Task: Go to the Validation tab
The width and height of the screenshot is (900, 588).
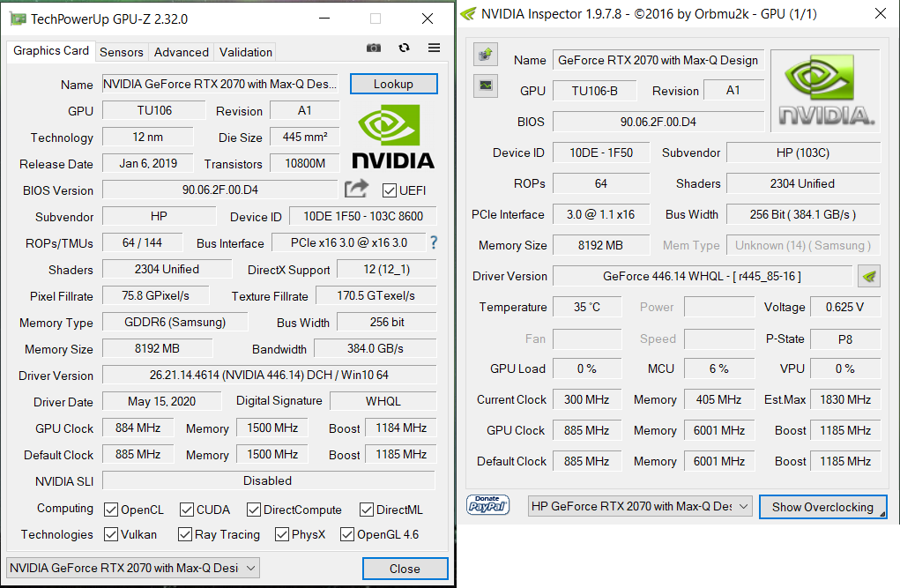Action: 246,52
